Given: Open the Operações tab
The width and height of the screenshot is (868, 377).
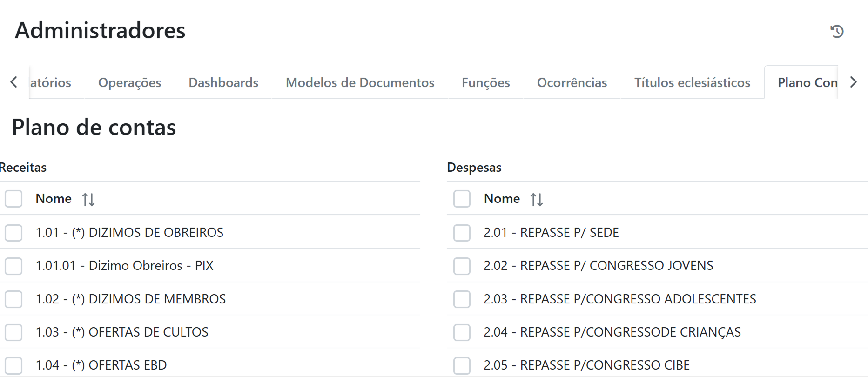Looking at the screenshot, I should [129, 82].
